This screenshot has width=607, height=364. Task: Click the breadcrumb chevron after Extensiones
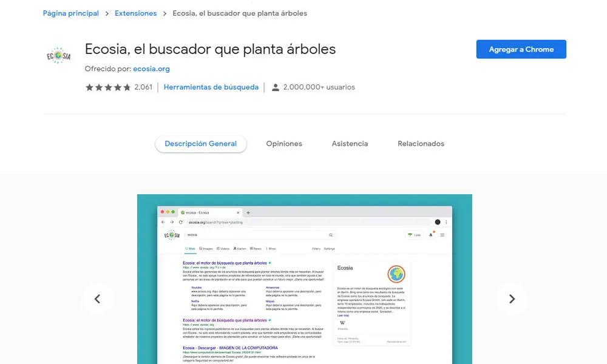tap(165, 13)
